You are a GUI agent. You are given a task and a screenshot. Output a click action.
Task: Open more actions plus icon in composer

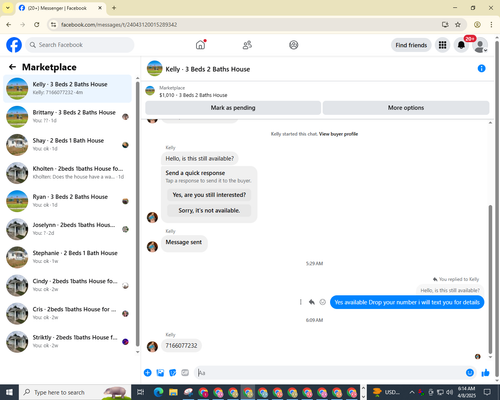point(148,373)
